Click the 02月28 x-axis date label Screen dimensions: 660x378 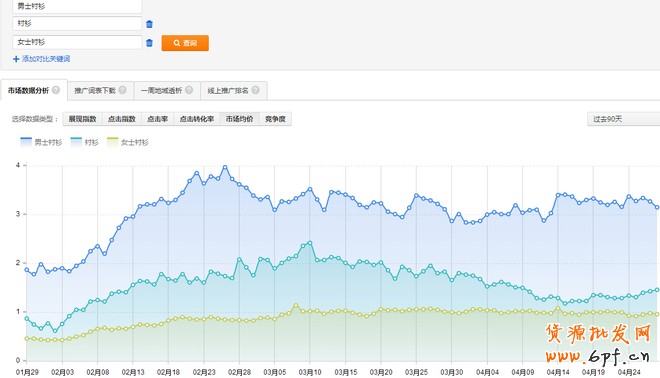tap(240, 372)
